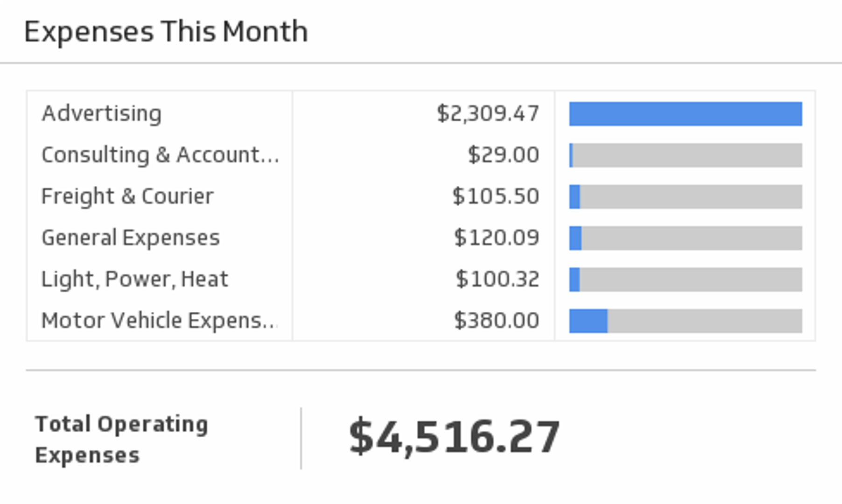This screenshot has height=504, width=842.
Task: Open the Motor Vehicle Expenses label
Action: pyautogui.click(x=159, y=321)
